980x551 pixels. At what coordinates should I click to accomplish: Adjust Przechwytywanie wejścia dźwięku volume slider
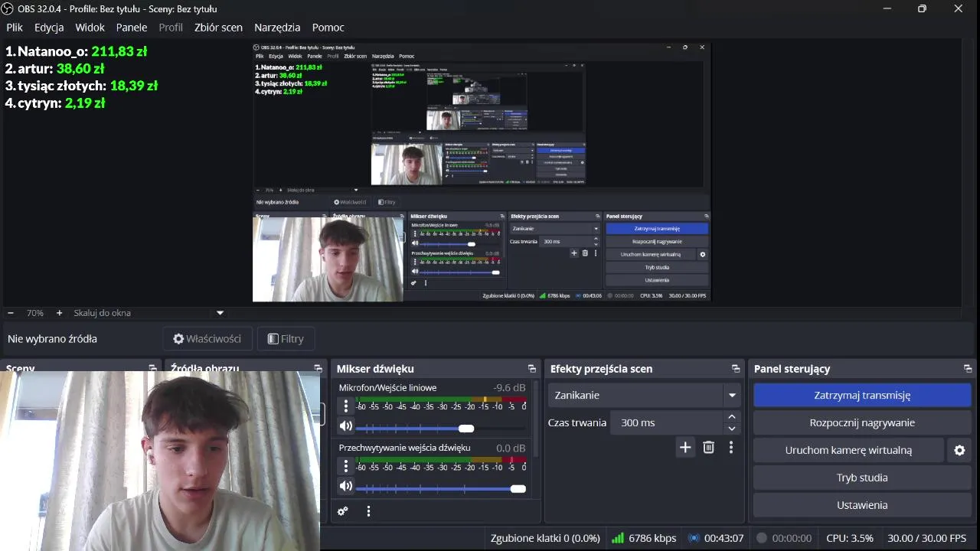point(441,488)
